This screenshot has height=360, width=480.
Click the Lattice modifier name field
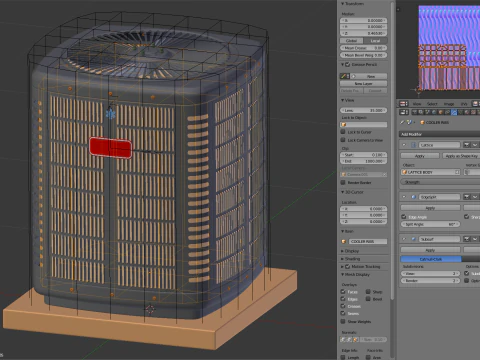click(439, 145)
